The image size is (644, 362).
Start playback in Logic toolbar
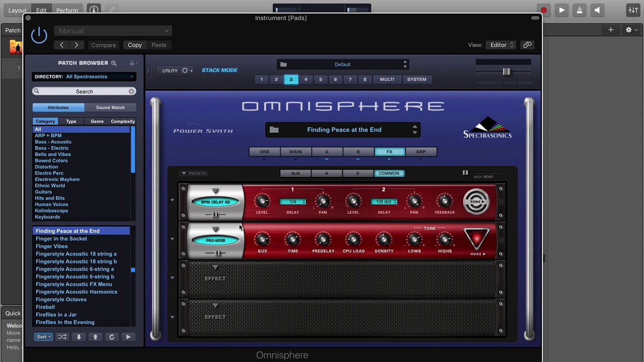[561, 10]
